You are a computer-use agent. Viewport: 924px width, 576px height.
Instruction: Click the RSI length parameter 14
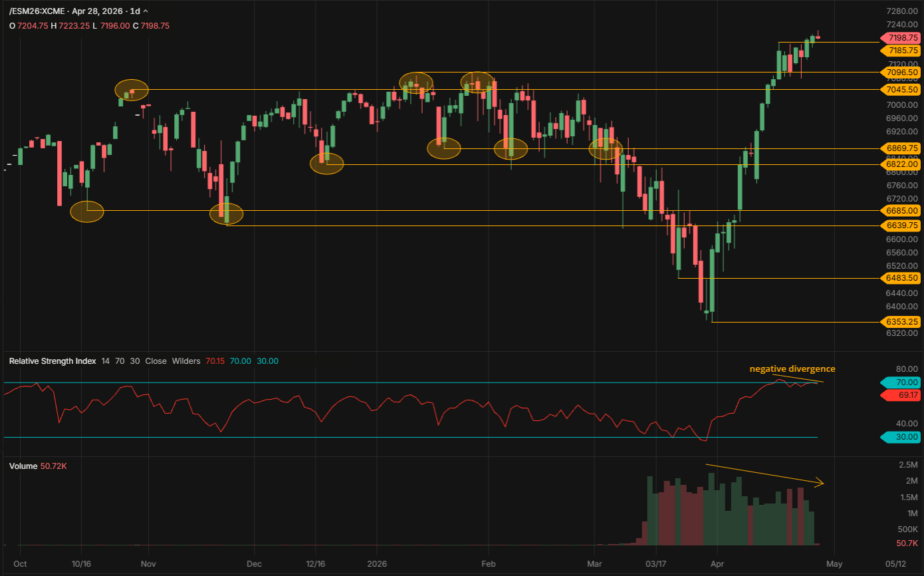105,361
